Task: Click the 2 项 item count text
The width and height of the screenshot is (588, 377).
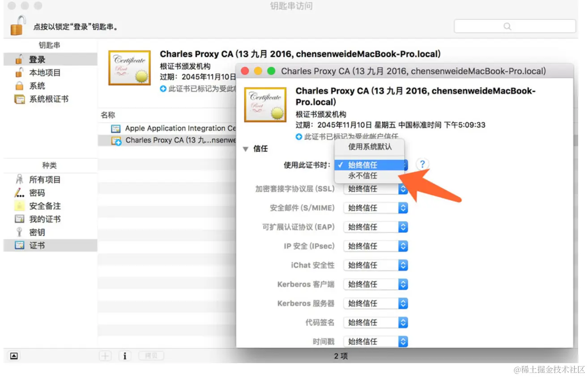Action: pyautogui.click(x=341, y=356)
